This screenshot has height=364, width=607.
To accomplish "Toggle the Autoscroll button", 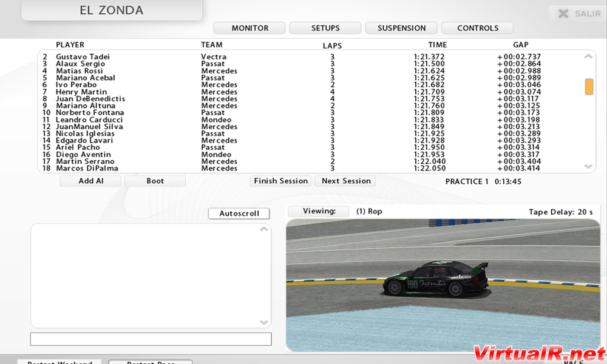I will click(239, 214).
